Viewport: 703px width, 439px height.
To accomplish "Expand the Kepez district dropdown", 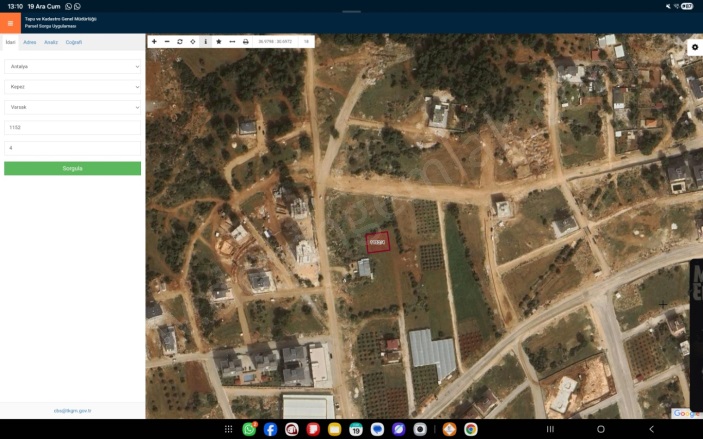I will (x=72, y=86).
